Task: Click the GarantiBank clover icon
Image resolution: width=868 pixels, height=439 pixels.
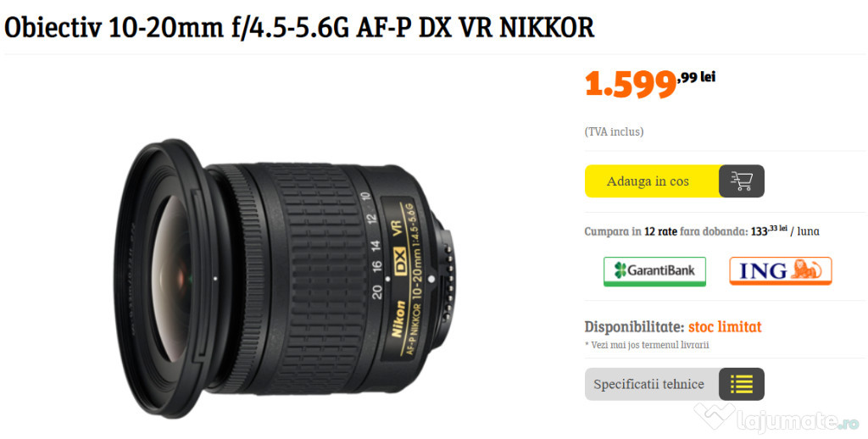Action: (x=620, y=270)
